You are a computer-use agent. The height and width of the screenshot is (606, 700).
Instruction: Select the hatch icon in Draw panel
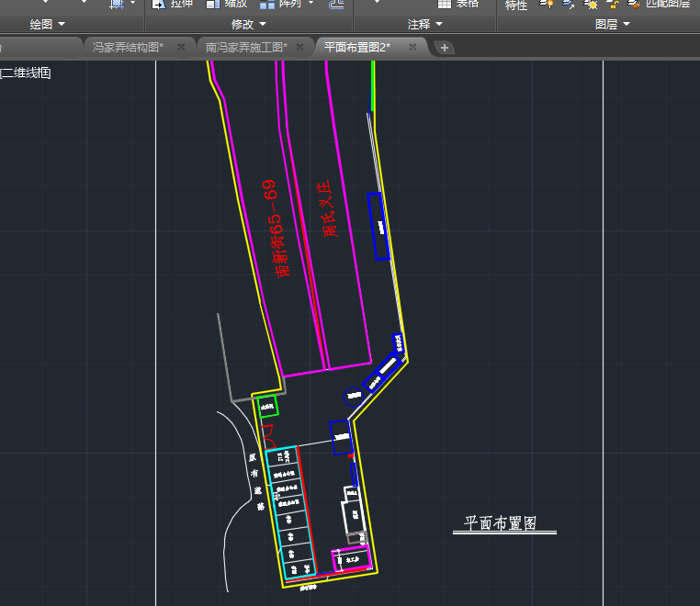[x=117, y=4]
